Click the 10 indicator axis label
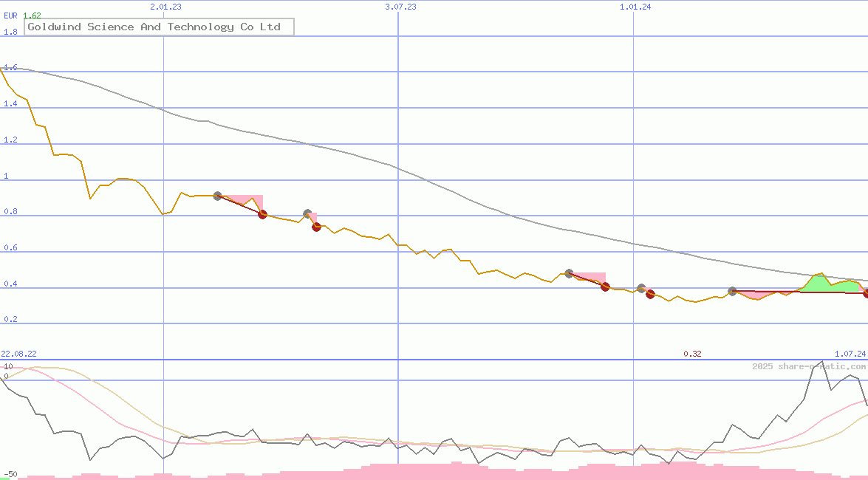Image resolution: width=868 pixels, height=480 pixels. [x=8, y=366]
